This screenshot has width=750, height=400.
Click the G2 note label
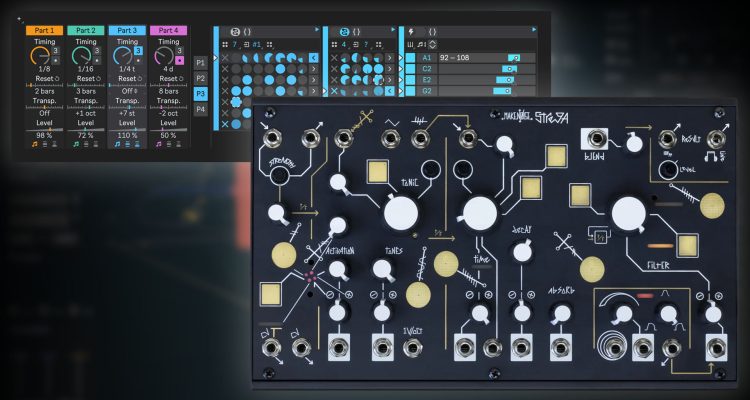point(427,91)
